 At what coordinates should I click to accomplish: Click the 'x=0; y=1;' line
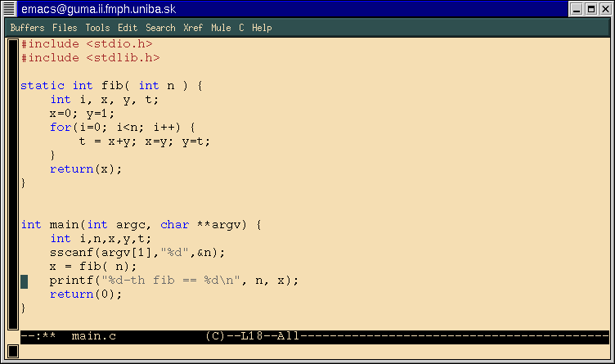coord(82,114)
